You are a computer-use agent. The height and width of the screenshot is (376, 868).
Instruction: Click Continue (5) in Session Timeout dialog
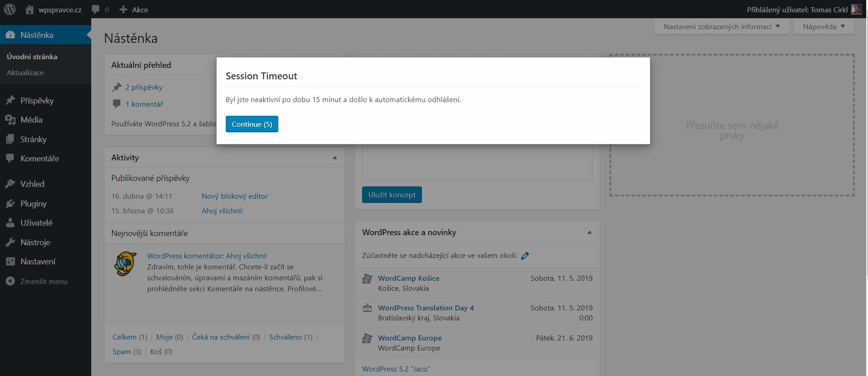(x=252, y=124)
